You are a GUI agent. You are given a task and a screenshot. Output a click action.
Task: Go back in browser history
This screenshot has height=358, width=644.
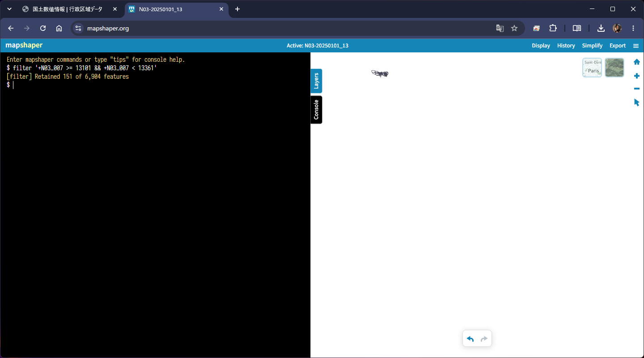(11, 28)
